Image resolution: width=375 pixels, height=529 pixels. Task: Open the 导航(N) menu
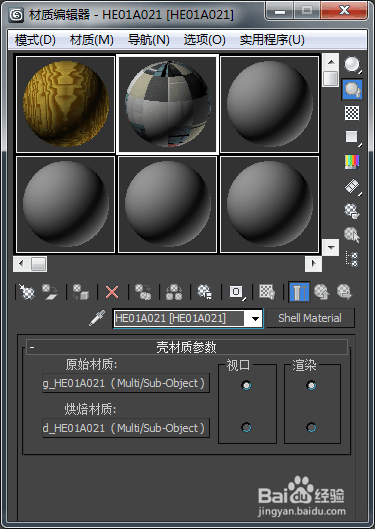point(149,40)
